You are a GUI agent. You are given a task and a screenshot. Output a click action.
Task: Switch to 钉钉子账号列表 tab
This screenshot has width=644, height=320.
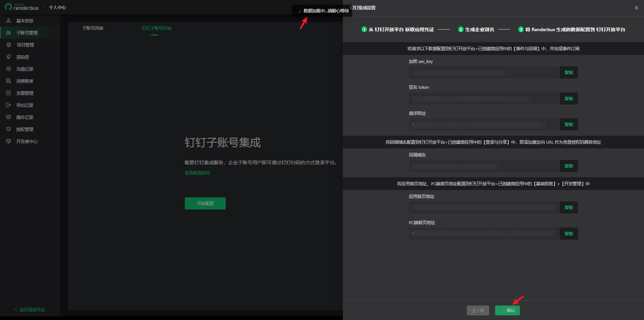(x=157, y=28)
